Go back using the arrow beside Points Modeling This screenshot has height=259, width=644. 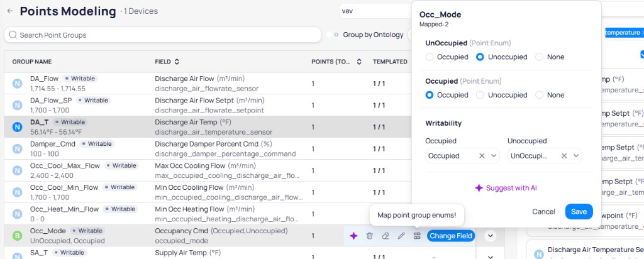coord(10,11)
